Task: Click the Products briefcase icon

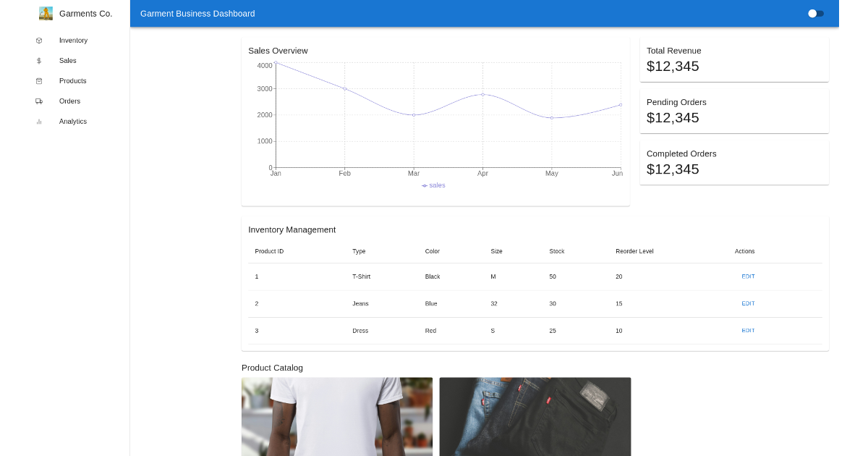Action: coord(39,81)
